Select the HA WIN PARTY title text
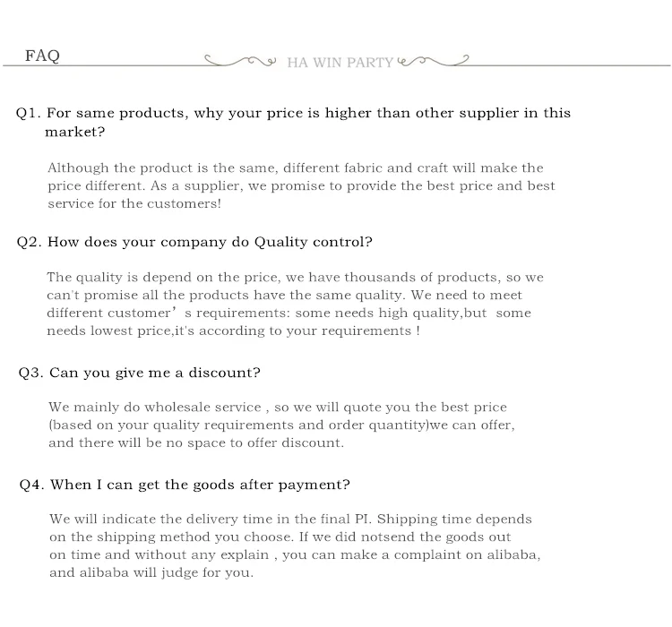This screenshot has width=672, height=627. [340, 64]
